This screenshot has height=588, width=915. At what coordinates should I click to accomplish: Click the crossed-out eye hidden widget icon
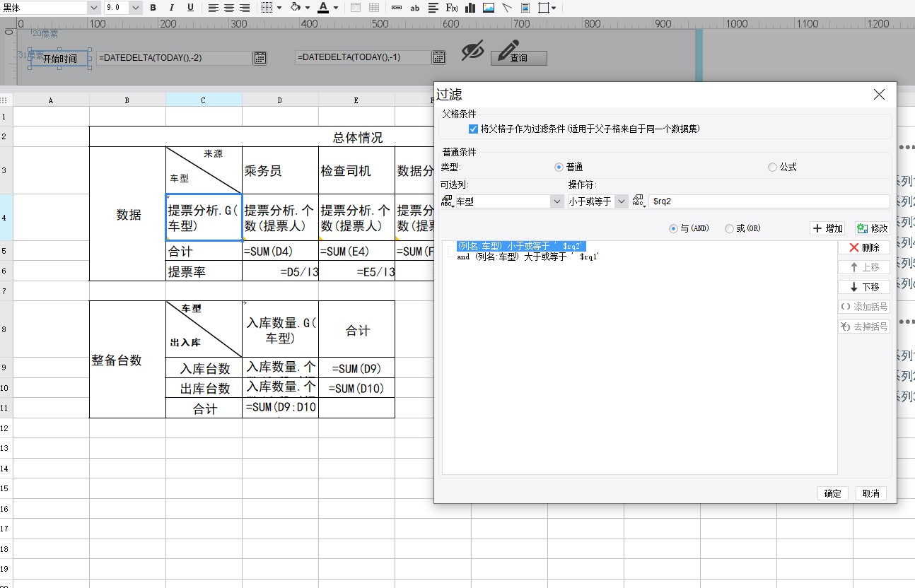pos(472,51)
